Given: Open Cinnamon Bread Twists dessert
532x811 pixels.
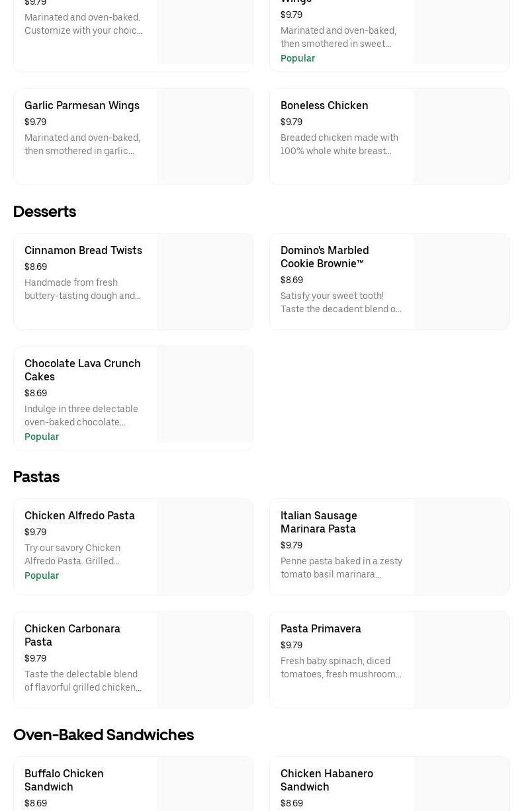Looking at the screenshot, I should pyautogui.click(x=133, y=281).
